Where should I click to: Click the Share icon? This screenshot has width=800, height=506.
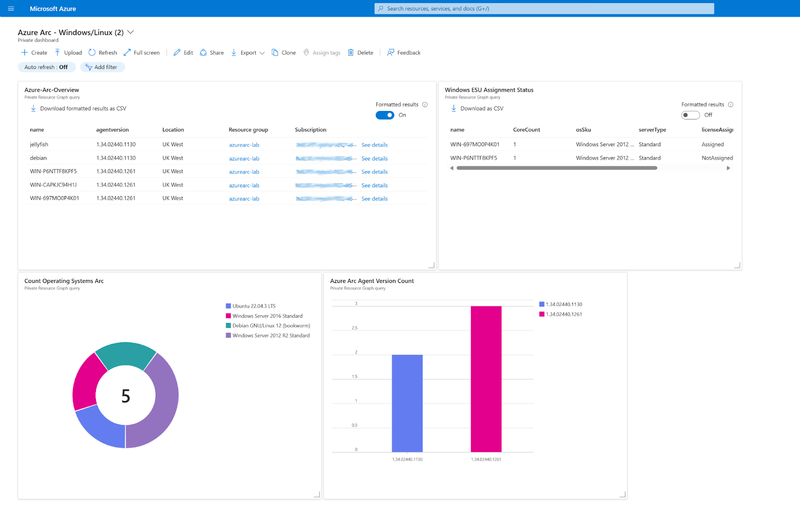coord(203,53)
